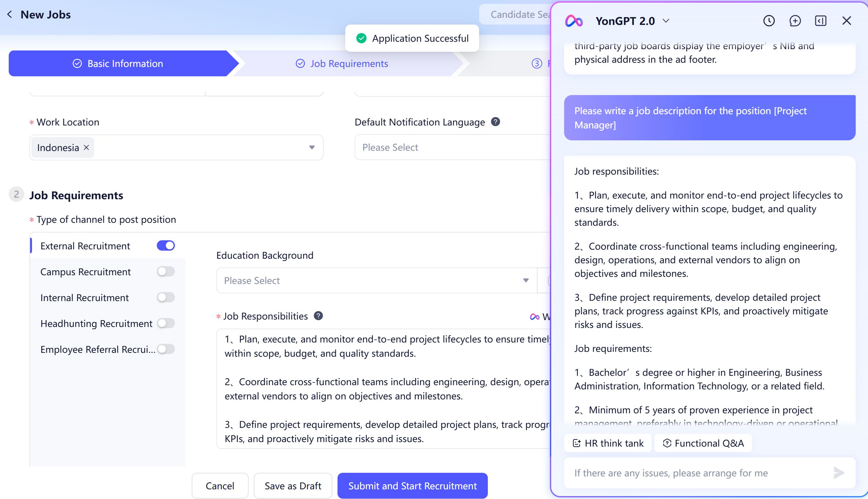The width and height of the screenshot is (868, 499).
Task: Enable the Internal Recruitment toggle
Action: (x=166, y=297)
